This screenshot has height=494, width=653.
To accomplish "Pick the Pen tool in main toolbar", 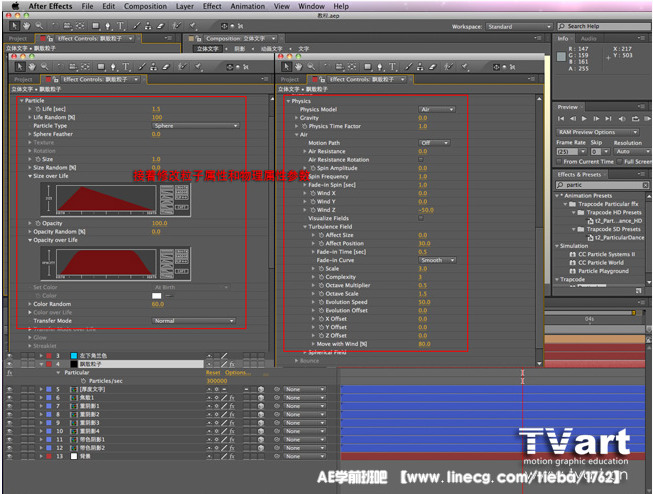I will coord(108,26).
